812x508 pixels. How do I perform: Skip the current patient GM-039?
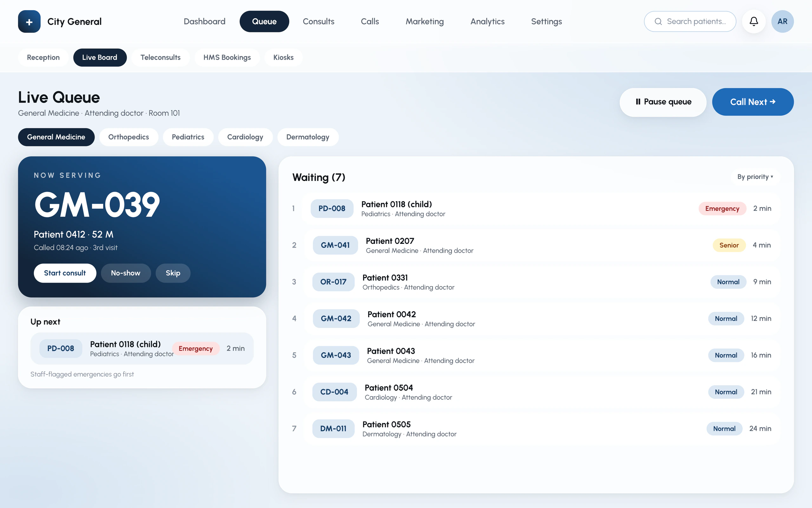click(173, 273)
